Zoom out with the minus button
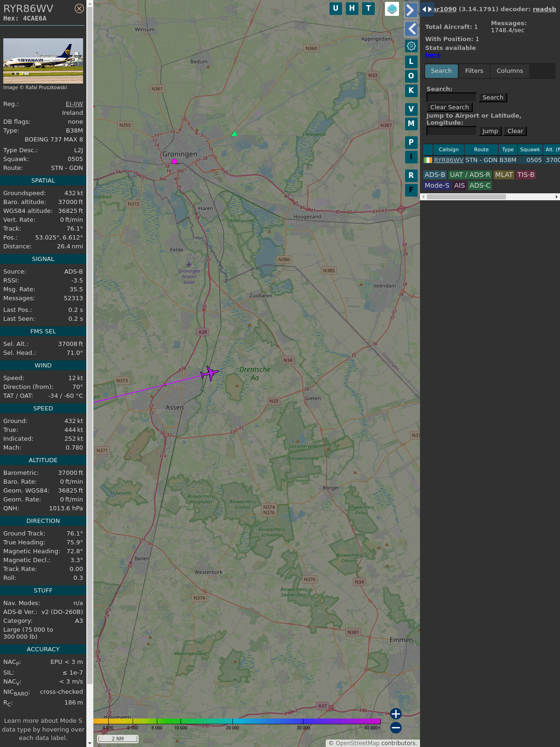Viewport: 560px width, 747px height. [x=396, y=727]
